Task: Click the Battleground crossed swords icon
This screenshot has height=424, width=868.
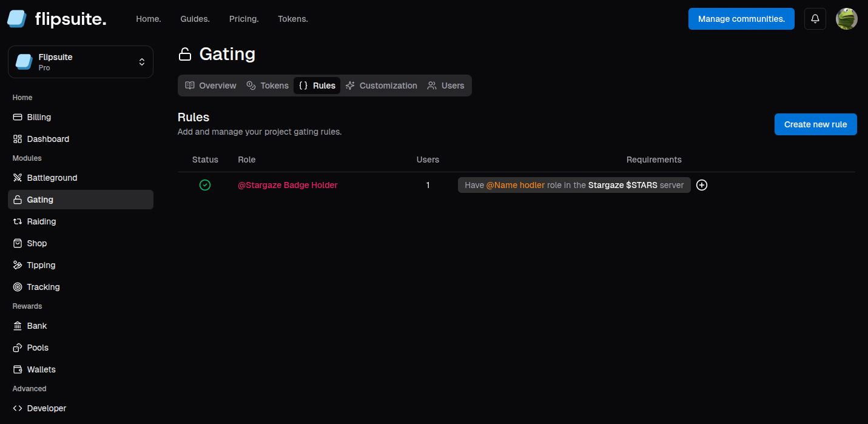Action: click(x=18, y=178)
